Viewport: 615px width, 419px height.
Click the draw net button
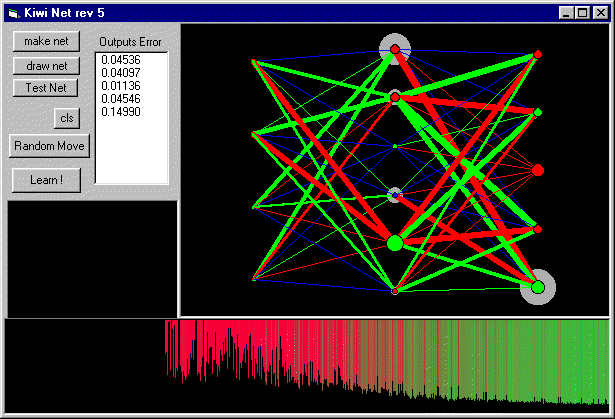pyautogui.click(x=46, y=66)
